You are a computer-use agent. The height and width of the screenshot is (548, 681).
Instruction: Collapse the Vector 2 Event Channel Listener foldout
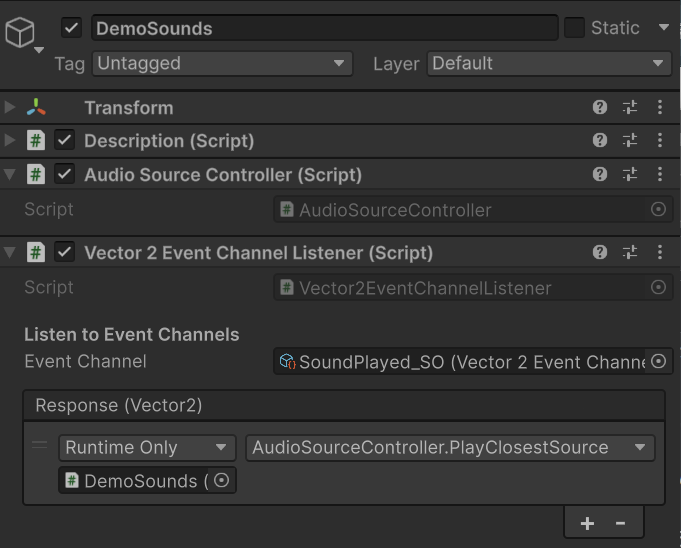click(10, 253)
